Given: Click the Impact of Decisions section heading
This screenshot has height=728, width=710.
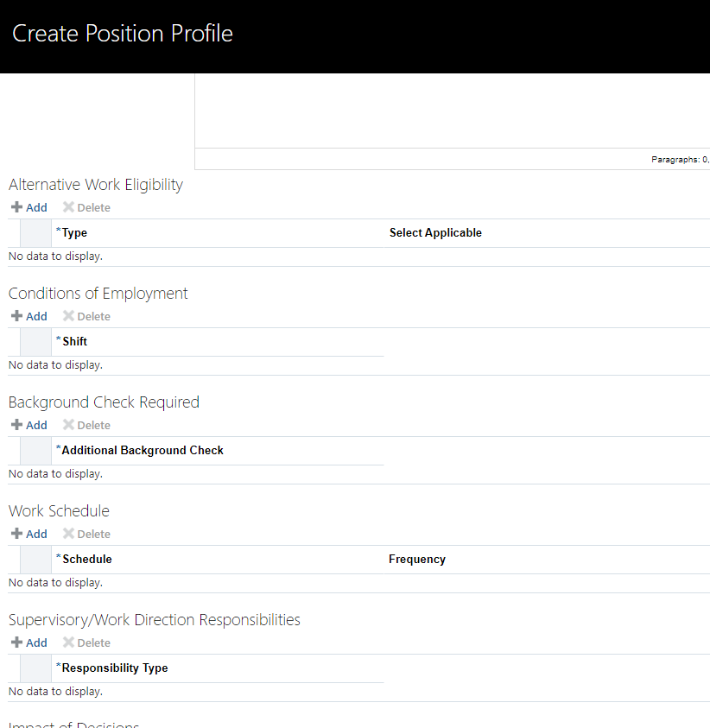Looking at the screenshot, I should [73, 724].
